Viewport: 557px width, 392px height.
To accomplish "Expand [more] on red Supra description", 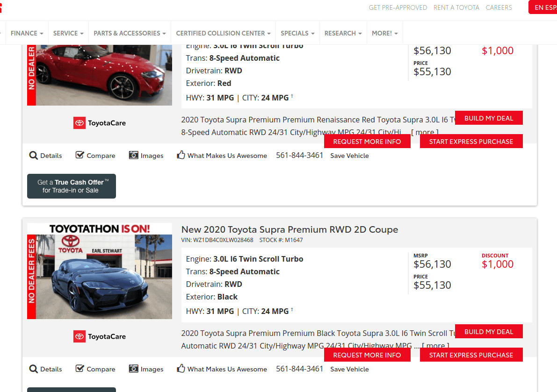I will pyautogui.click(x=425, y=132).
